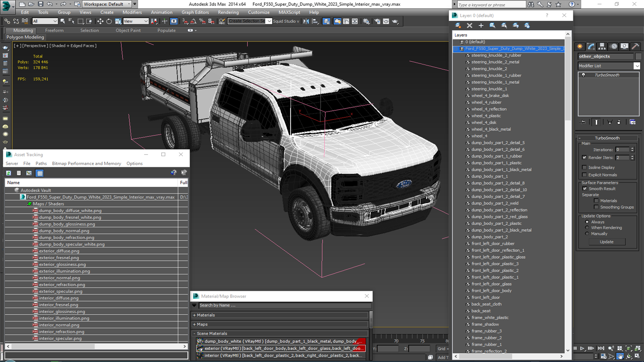The image size is (644, 362).
Task: Open the Material Editor from toolbar
Action: click(366, 21)
